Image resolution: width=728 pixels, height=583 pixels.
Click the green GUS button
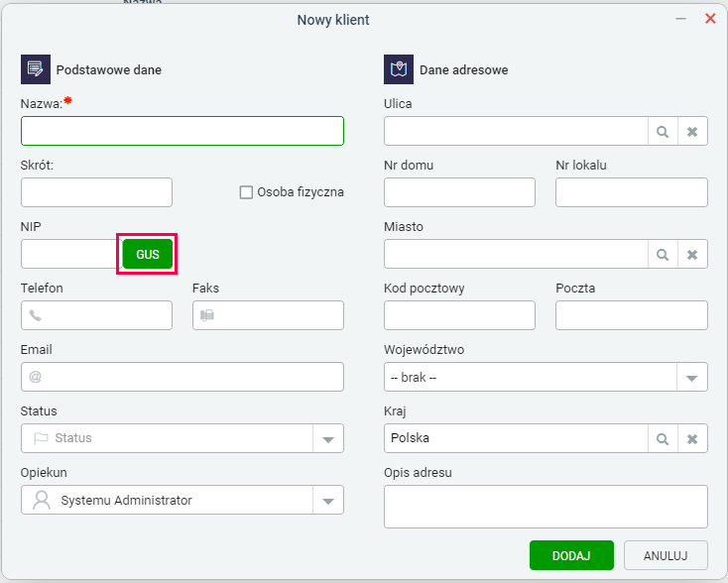148,254
